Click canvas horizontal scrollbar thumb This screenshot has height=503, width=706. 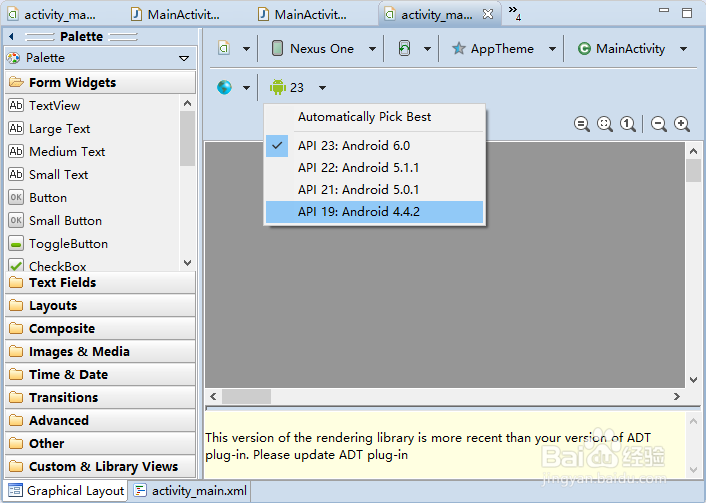(x=246, y=397)
